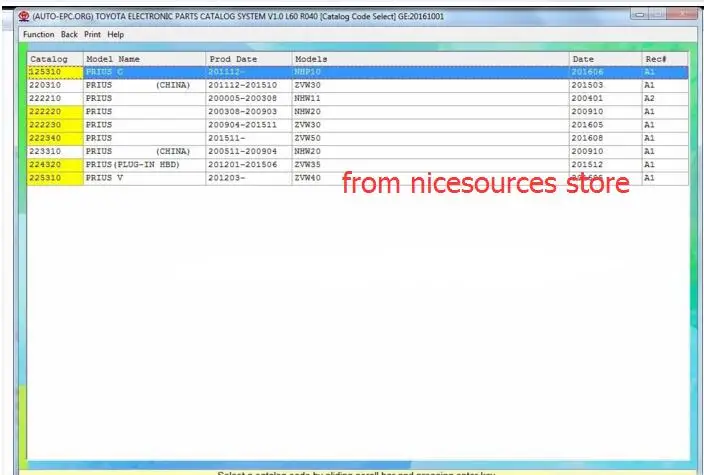Select catalog code 220310
This screenshot has width=704, height=475.
tap(55, 85)
